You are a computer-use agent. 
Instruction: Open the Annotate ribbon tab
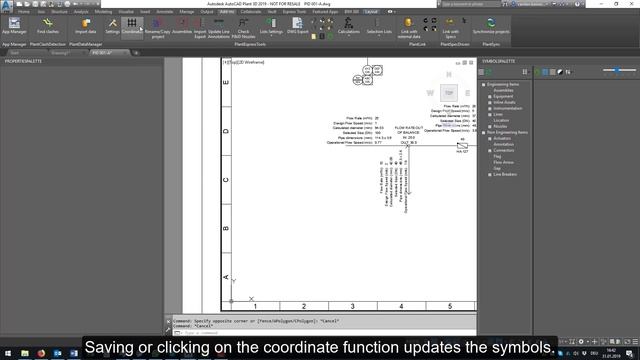pos(165,12)
